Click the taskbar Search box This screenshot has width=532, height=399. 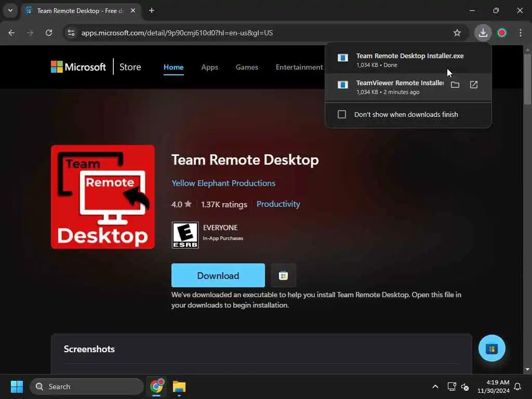point(87,387)
